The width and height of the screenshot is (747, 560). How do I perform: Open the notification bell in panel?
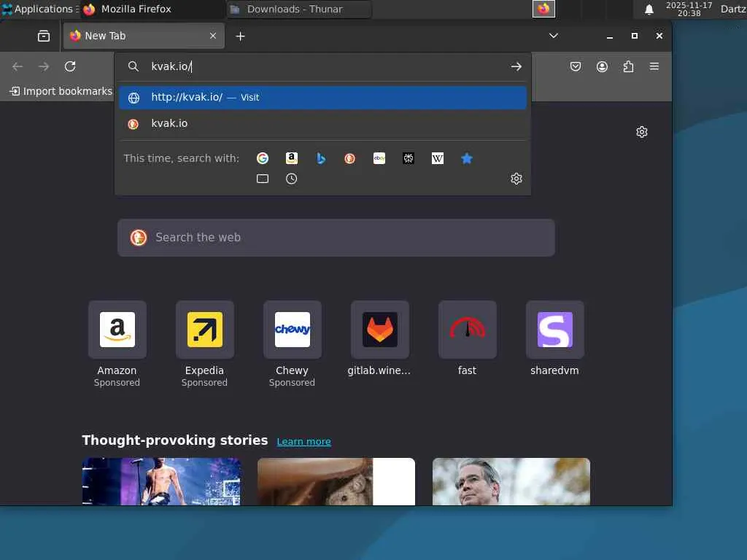coord(649,9)
